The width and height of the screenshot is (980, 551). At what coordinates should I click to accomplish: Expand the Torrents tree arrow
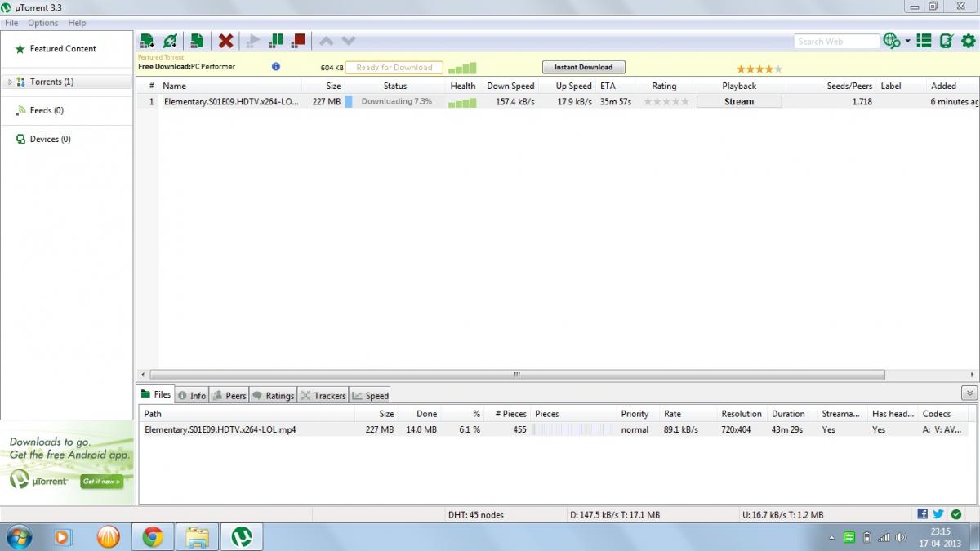[10, 82]
